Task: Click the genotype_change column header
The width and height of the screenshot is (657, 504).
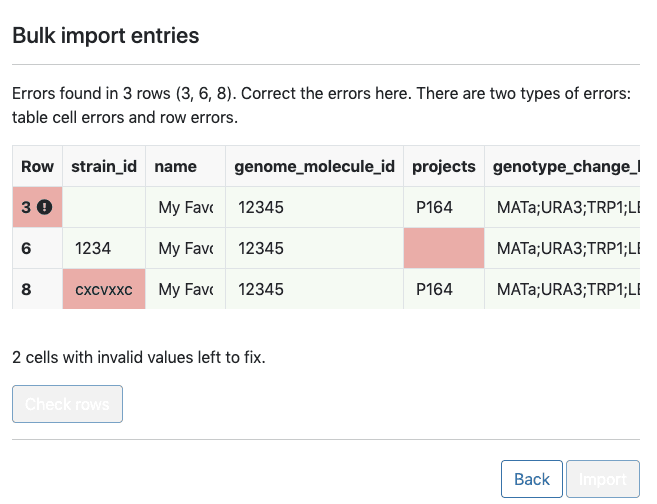Action: (565, 166)
